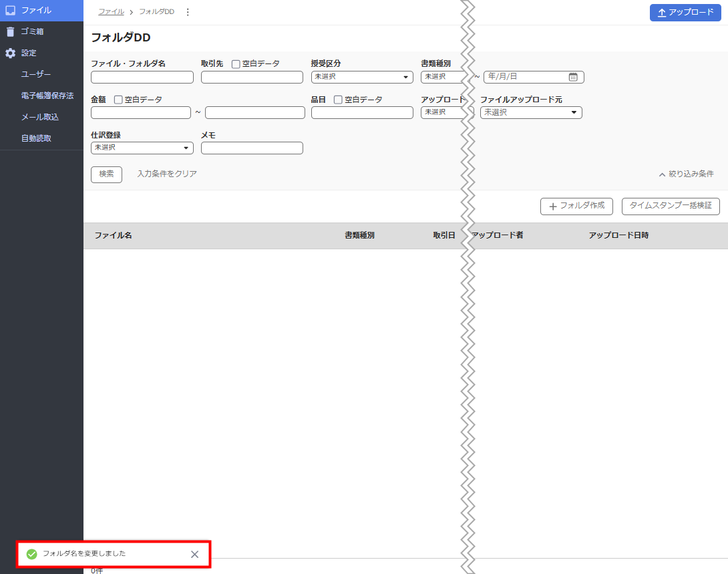Screen dimensions: 728x574
Task: Sort by ファイル名 column header
Action: 114,235
